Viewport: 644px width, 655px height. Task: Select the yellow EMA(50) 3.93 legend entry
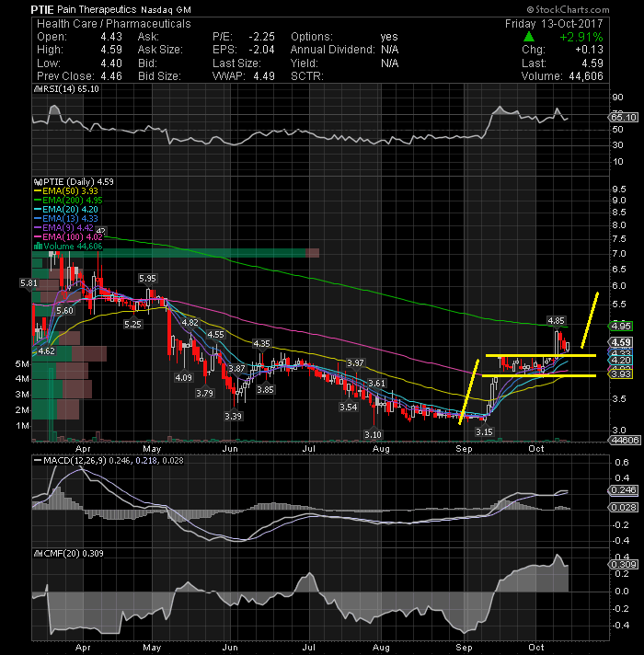click(x=66, y=191)
